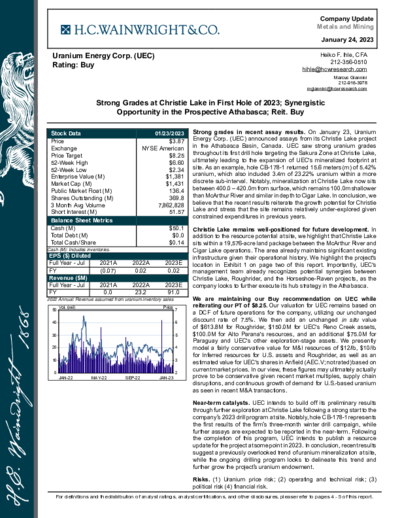Select the report title about Christie Lake
The height and width of the screenshot is (518, 400).
210,107
